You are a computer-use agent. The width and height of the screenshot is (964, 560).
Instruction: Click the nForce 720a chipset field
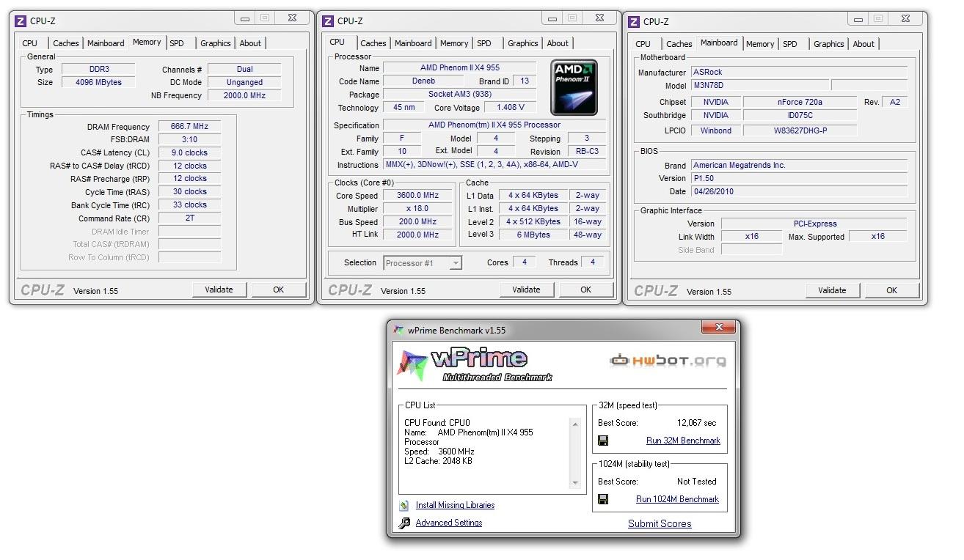(x=800, y=102)
